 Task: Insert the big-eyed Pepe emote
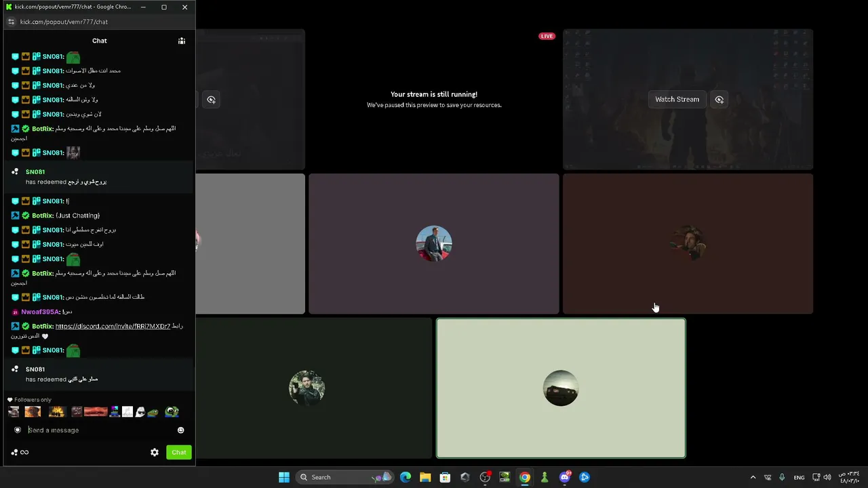(x=172, y=411)
